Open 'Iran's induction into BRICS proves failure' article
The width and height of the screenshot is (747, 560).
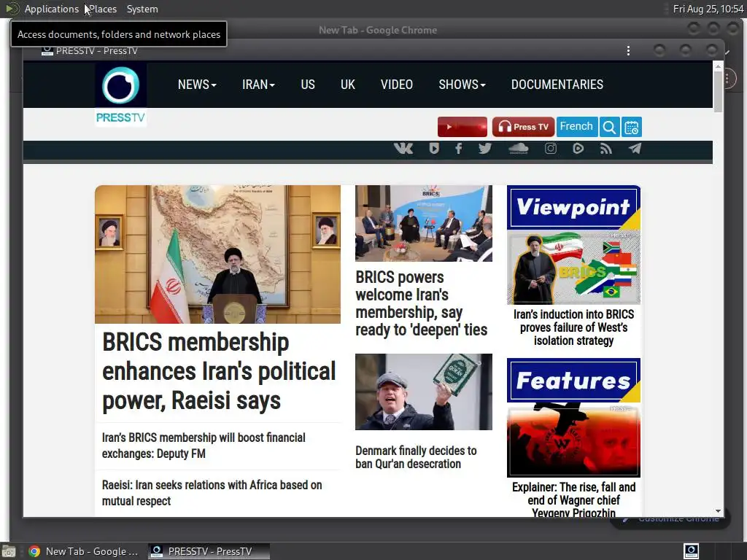click(573, 327)
